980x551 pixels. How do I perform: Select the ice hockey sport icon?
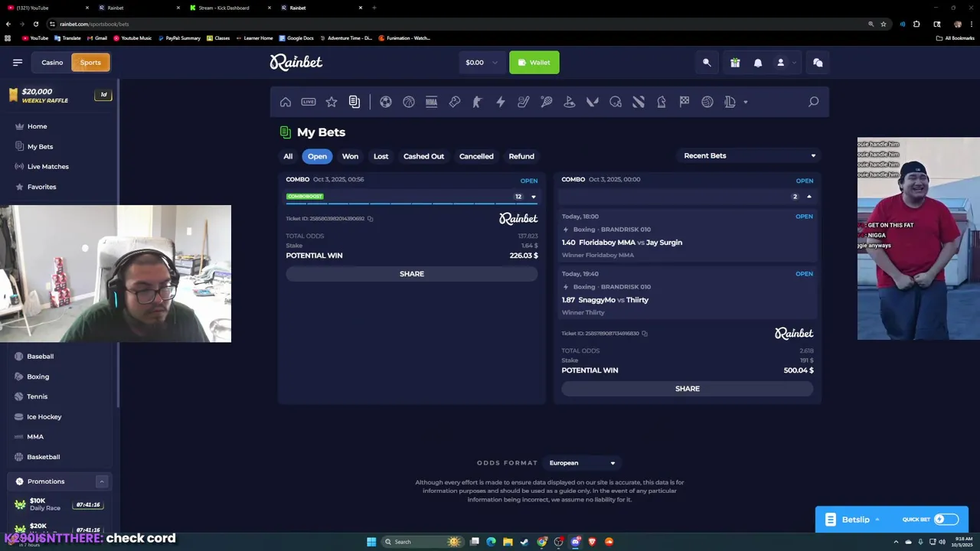pos(524,102)
